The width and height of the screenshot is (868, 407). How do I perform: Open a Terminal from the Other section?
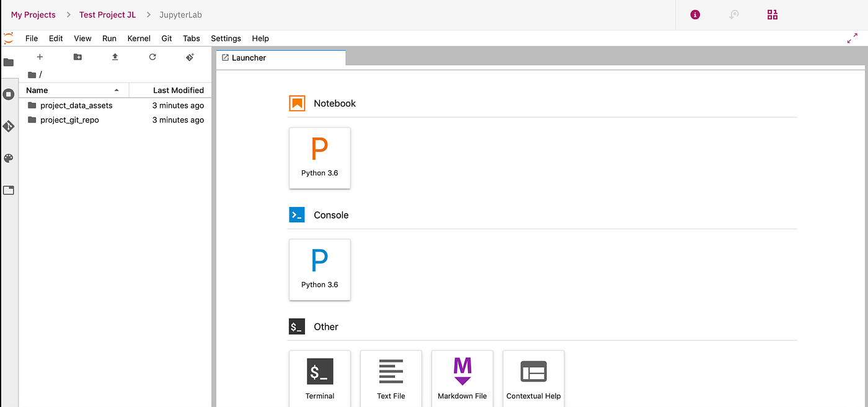(x=319, y=378)
